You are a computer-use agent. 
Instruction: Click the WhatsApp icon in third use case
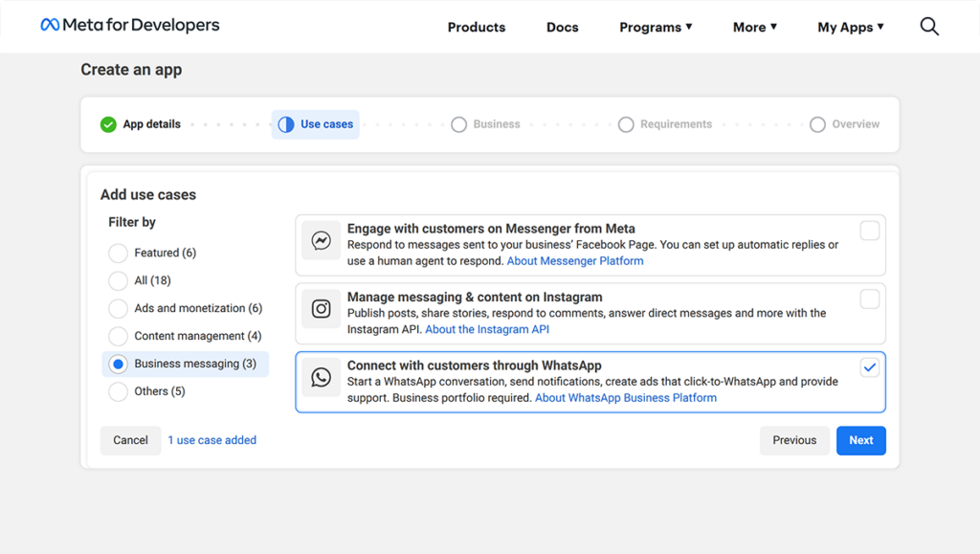(322, 378)
